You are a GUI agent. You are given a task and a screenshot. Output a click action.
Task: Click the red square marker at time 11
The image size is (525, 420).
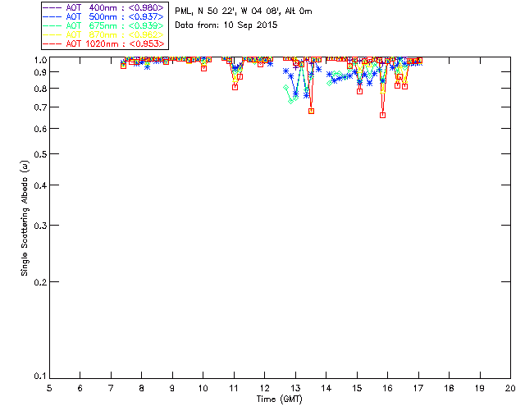tap(235, 88)
